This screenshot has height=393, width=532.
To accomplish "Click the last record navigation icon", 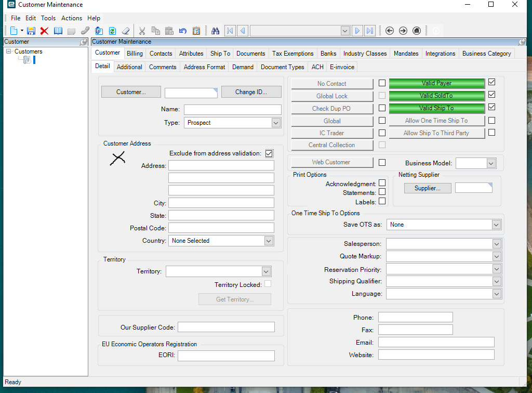I will [x=370, y=31].
